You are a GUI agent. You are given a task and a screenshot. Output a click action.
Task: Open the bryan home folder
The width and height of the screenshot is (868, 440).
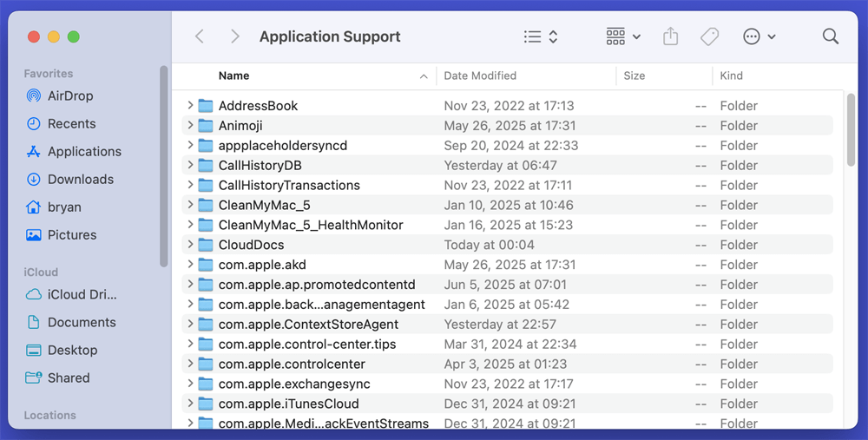pos(54,207)
